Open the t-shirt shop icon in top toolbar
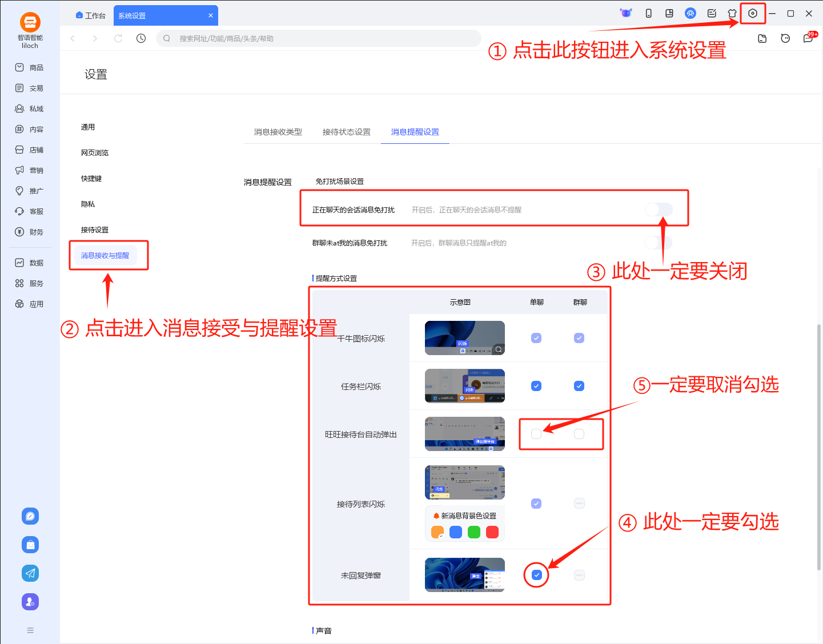Image resolution: width=823 pixels, height=644 pixels. click(732, 13)
